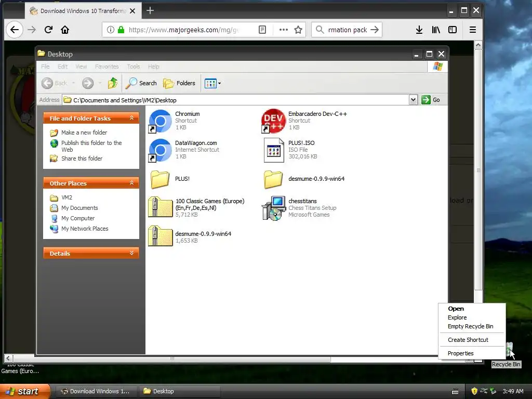Select the PLUS! folder icon
This screenshot has width=532, height=399.
click(160, 179)
